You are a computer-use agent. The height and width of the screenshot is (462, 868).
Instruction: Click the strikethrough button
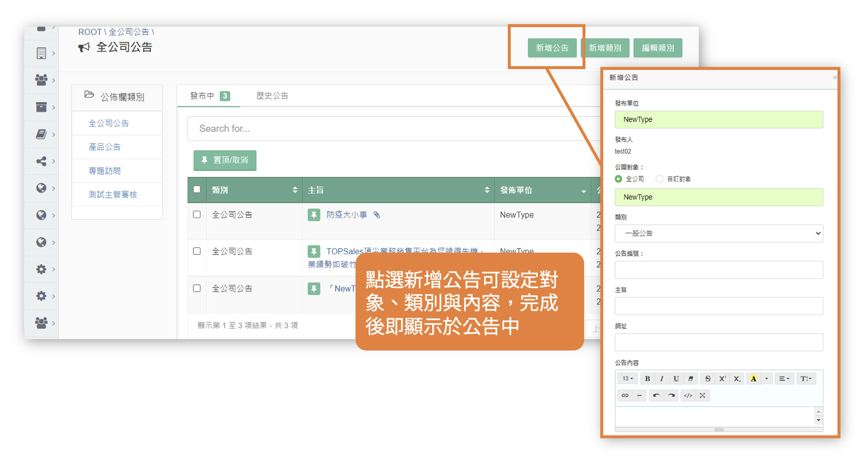click(708, 379)
